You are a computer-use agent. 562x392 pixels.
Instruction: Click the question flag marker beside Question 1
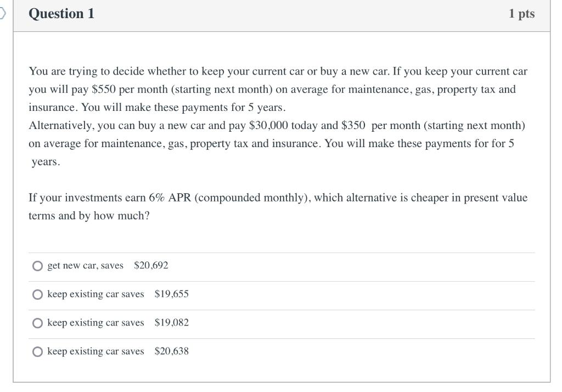pyautogui.click(x=3, y=14)
